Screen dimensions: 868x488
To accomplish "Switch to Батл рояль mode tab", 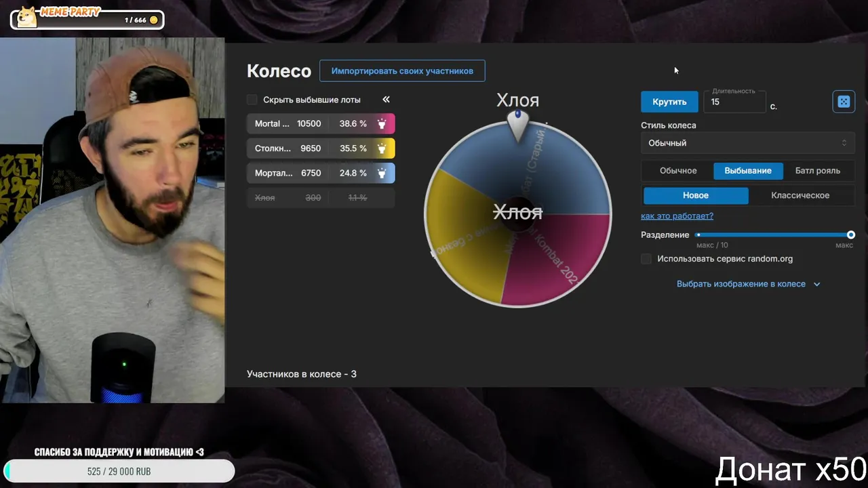I will [818, 171].
